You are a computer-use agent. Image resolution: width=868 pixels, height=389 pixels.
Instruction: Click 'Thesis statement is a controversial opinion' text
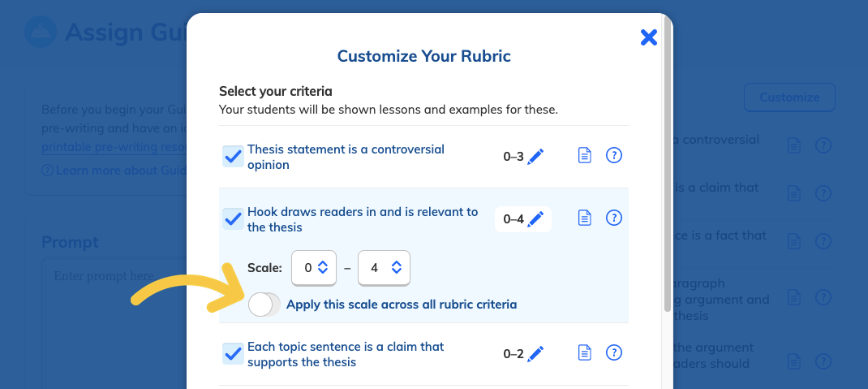(x=346, y=157)
